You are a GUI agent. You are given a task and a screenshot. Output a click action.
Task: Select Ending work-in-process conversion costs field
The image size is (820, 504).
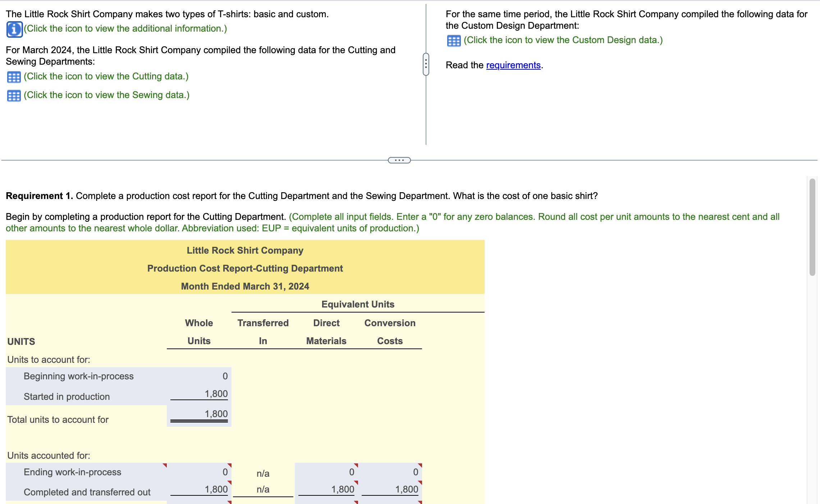(x=390, y=472)
